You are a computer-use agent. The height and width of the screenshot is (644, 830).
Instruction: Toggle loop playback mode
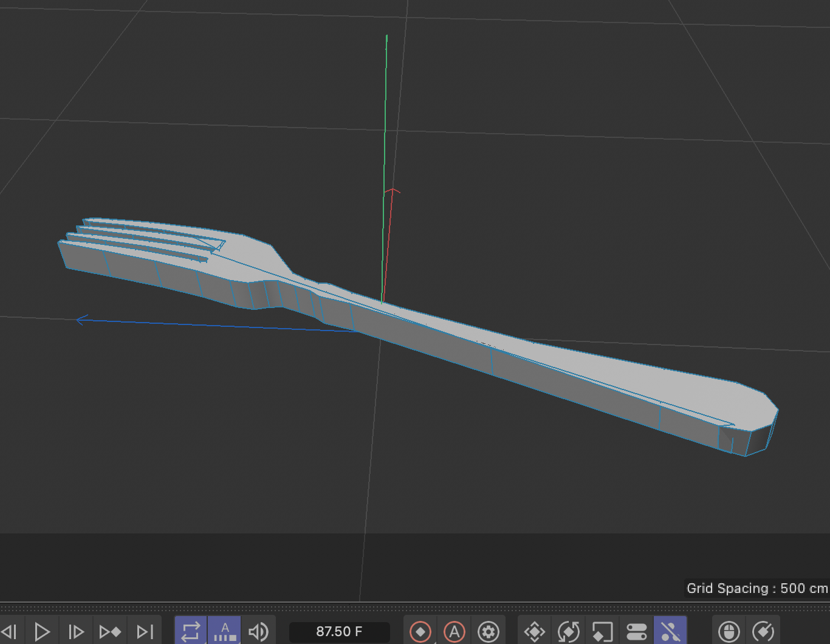pyautogui.click(x=191, y=631)
